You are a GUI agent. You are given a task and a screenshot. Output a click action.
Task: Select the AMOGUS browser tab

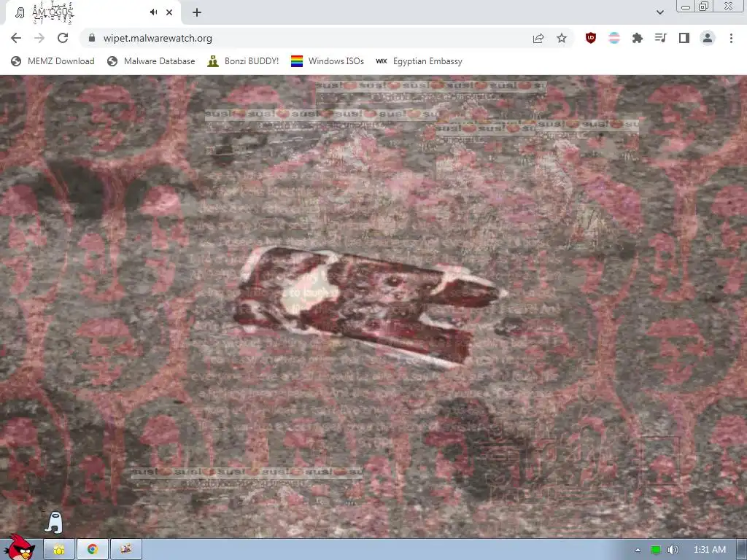93,13
